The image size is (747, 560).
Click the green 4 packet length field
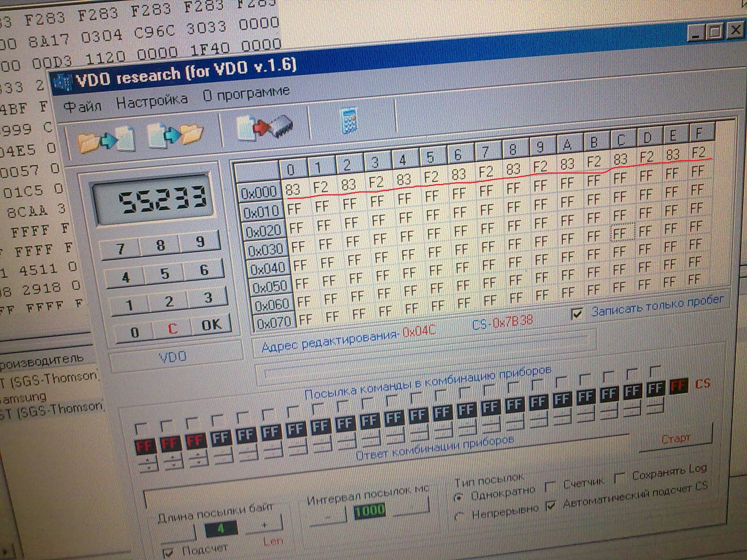(221, 528)
